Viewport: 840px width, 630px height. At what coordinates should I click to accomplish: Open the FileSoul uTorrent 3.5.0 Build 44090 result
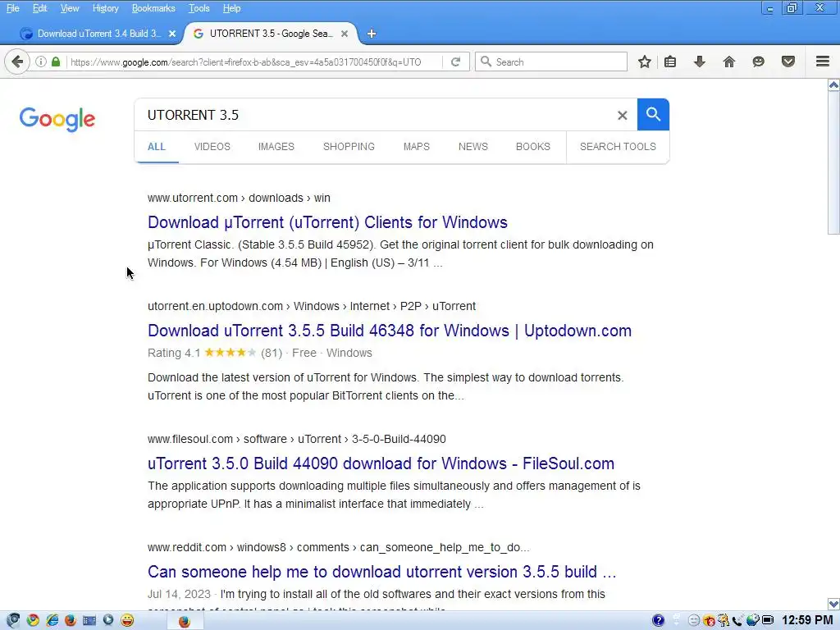(x=381, y=463)
